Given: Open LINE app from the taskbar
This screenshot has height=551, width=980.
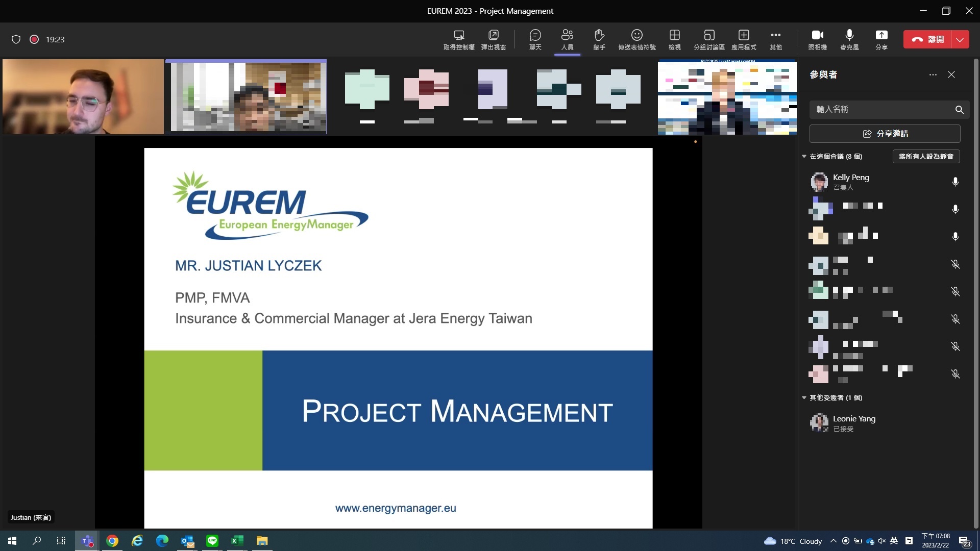Looking at the screenshot, I should [212, 541].
